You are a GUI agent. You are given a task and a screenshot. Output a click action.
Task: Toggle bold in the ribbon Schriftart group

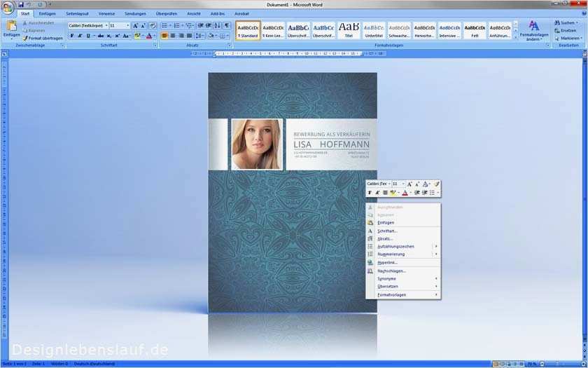point(72,36)
